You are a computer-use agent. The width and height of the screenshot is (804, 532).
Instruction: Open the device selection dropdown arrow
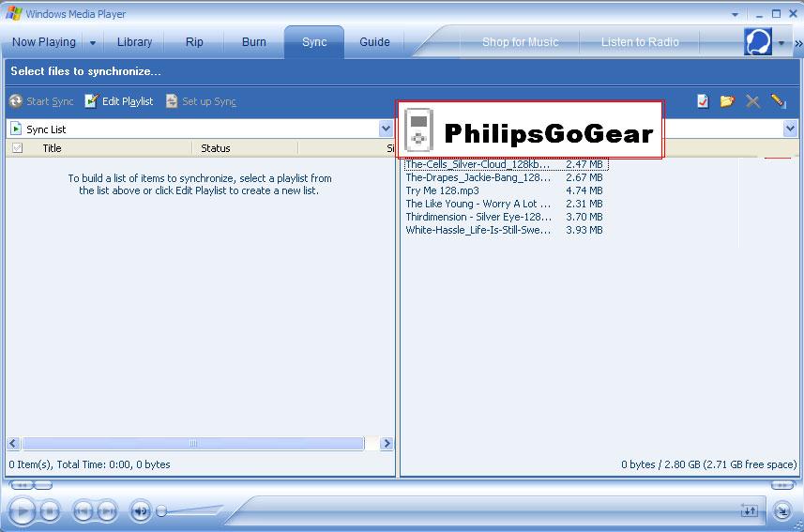(x=790, y=129)
